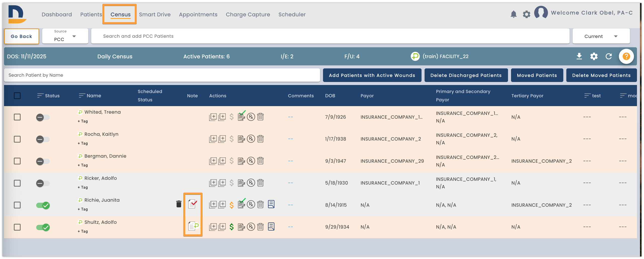Open the notifications bell
This screenshot has height=259, width=644.
pyautogui.click(x=514, y=14)
